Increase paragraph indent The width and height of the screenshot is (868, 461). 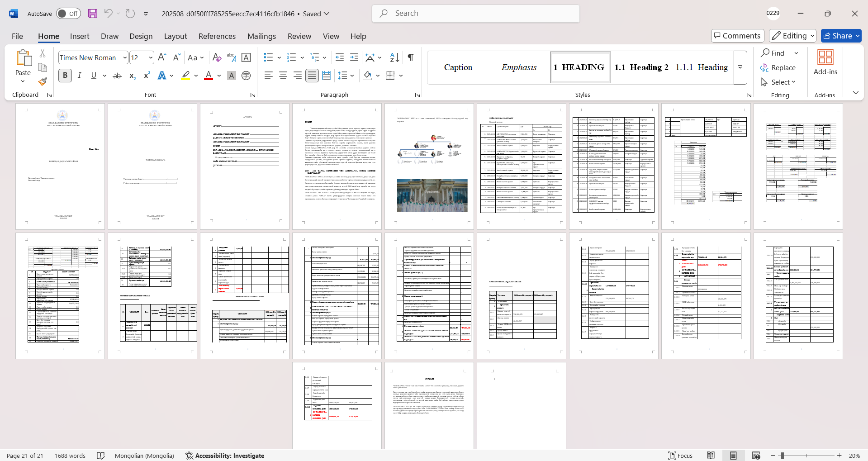(354, 57)
